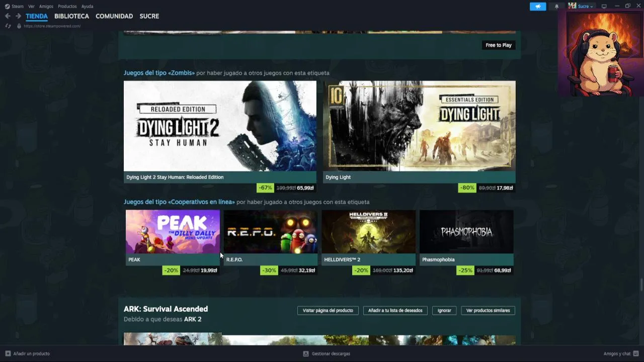644x362 pixels.
Task: Click the friends chat icon at bottom right
Action: (x=636, y=353)
